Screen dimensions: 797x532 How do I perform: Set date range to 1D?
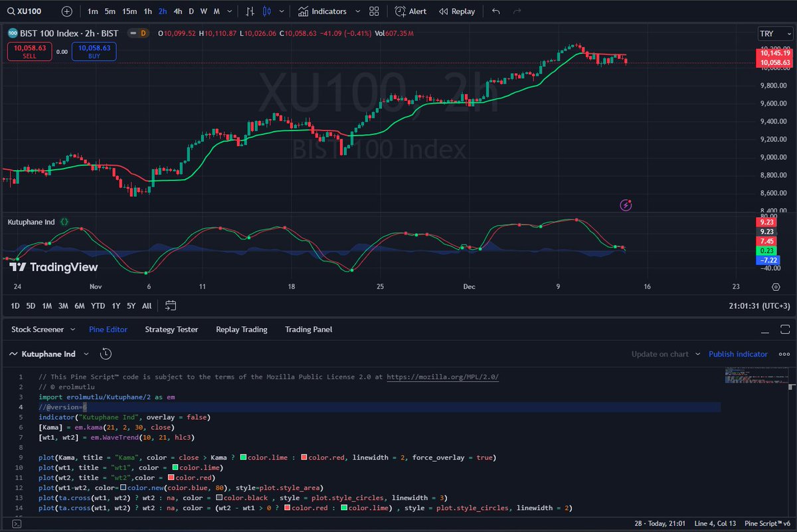click(x=15, y=306)
